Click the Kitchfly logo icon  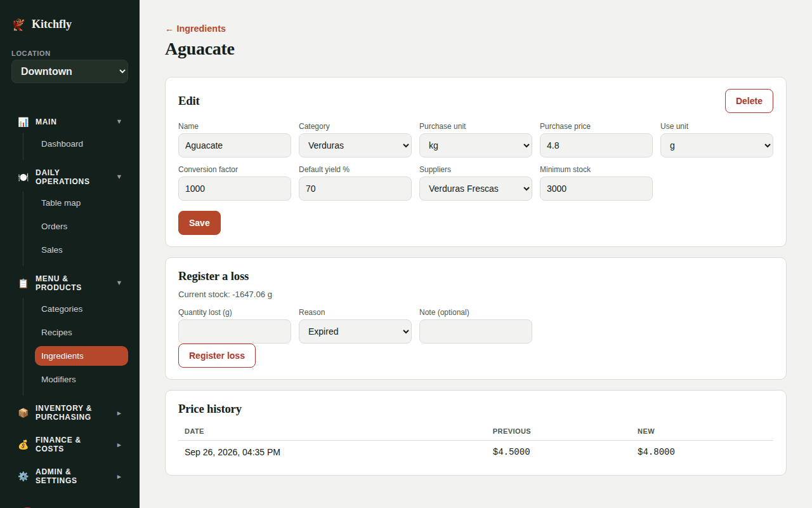tap(19, 25)
